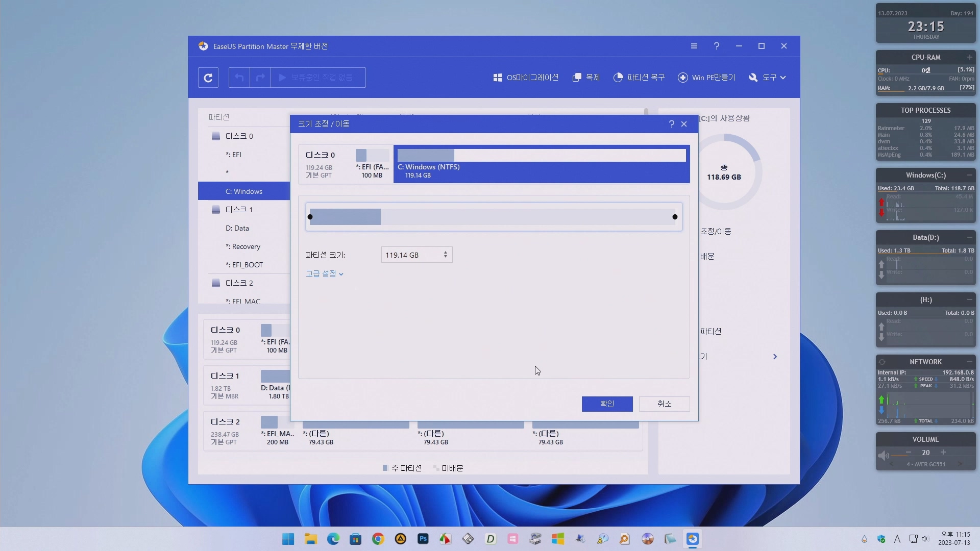Click the used-space bar in partition slider

tap(345, 217)
